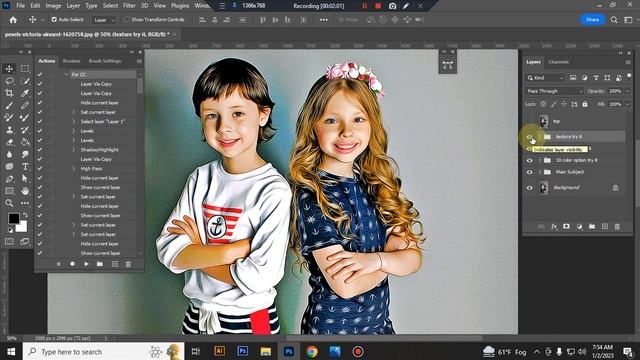The width and height of the screenshot is (640, 360).
Task: Toggle the High Pass step checkmark
Action: (x=40, y=168)
